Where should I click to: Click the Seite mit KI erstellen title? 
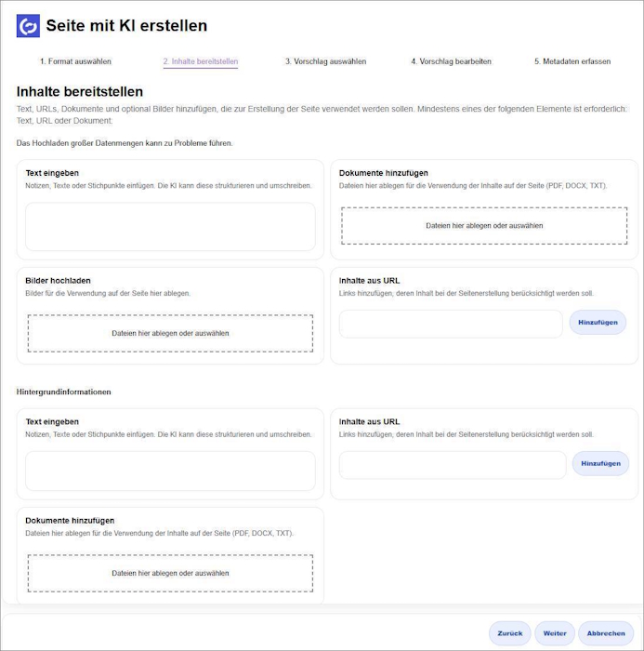click(x=126, y=26)
